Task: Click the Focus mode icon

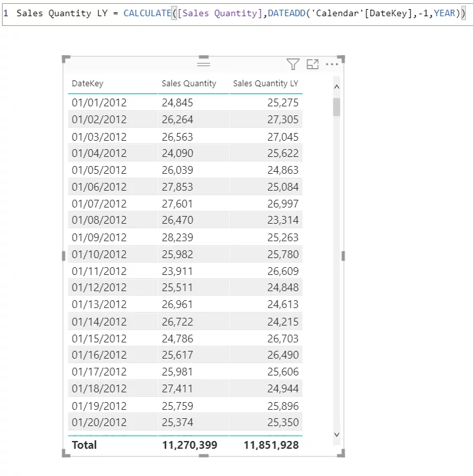Action: pos(312,64)
